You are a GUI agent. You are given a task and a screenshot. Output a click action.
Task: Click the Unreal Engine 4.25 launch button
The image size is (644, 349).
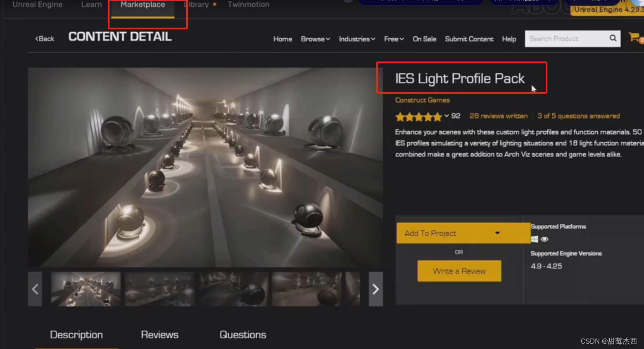(x=607, y=8)
